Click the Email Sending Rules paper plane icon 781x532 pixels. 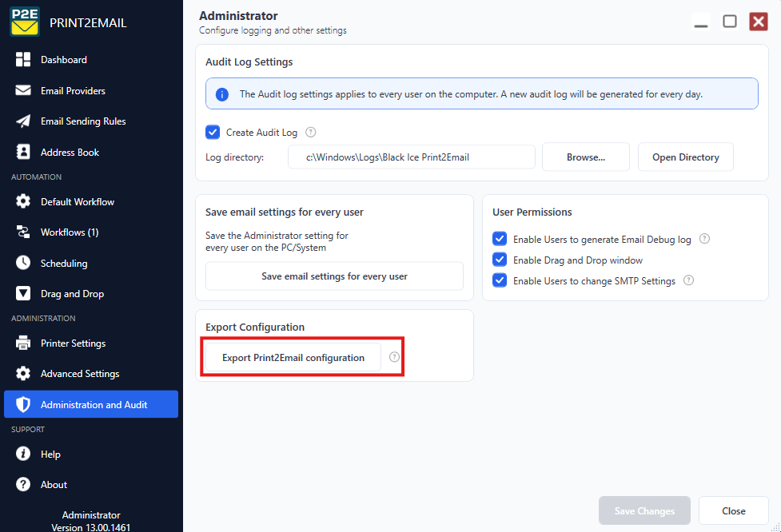23,121
